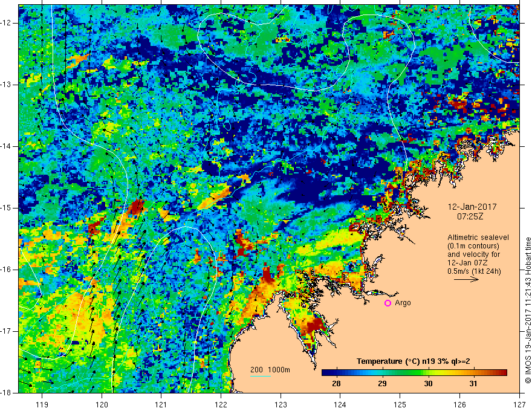Viewport: 532px width, 411px height.
Task: Click the latitude label -18
Action: [5, 393]
